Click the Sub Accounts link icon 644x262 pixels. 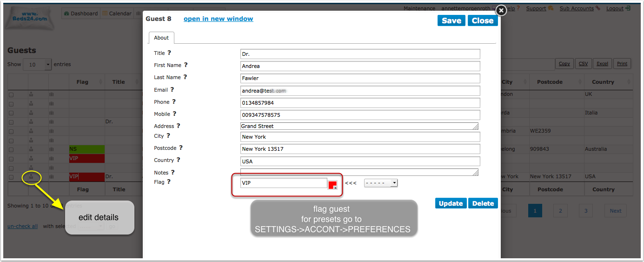click(x=598, y=8)
